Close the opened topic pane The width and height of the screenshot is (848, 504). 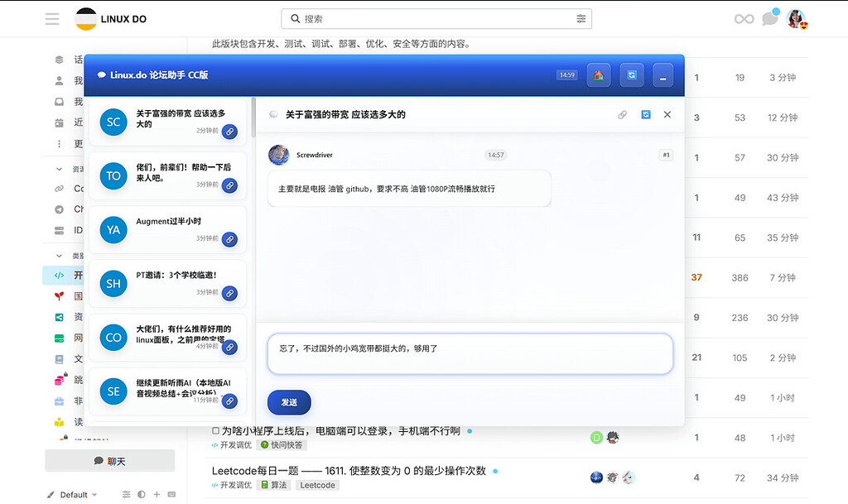click(x=667, y=114)
